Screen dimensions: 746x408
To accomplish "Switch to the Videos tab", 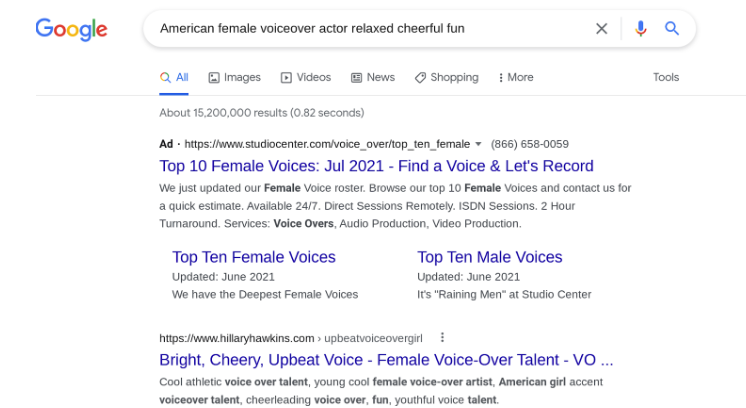I will [x=306, y=78].
